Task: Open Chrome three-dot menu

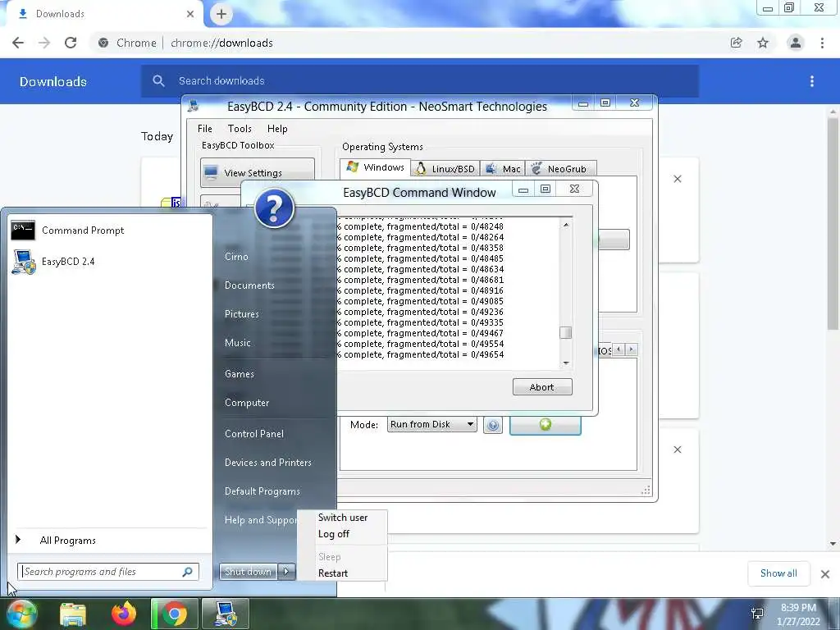Action: pos(822,43)
